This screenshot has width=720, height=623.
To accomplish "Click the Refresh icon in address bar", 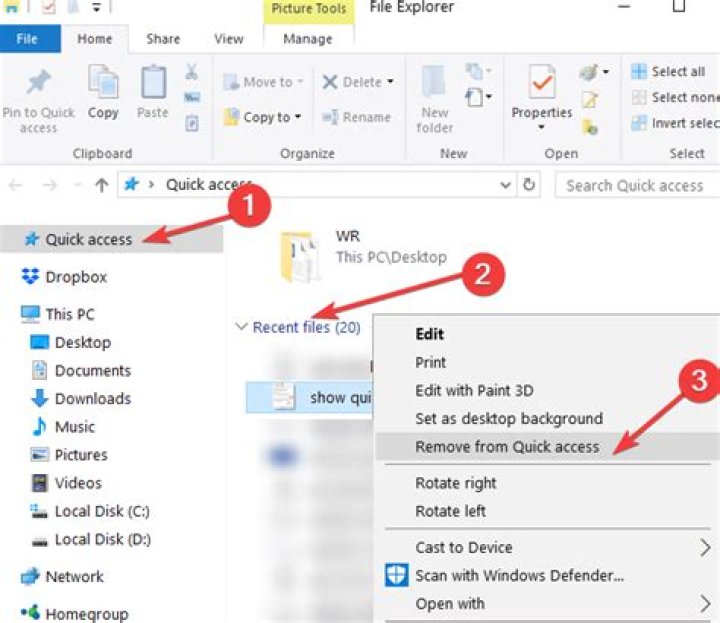I will pos(529,185).
